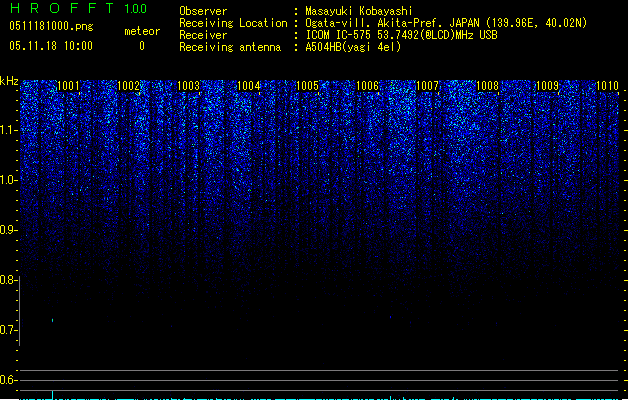Click the 1004 time marker
629x400 pixels.
point(249,86)
